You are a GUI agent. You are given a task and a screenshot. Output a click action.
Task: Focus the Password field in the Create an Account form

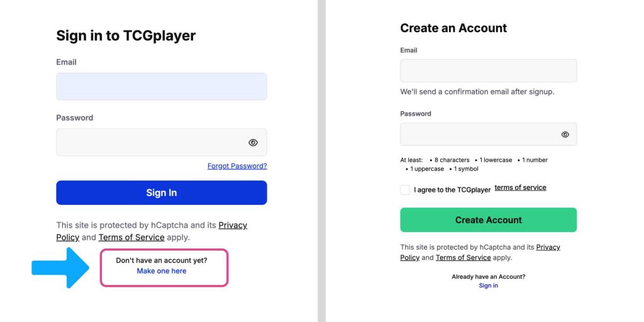478,135
